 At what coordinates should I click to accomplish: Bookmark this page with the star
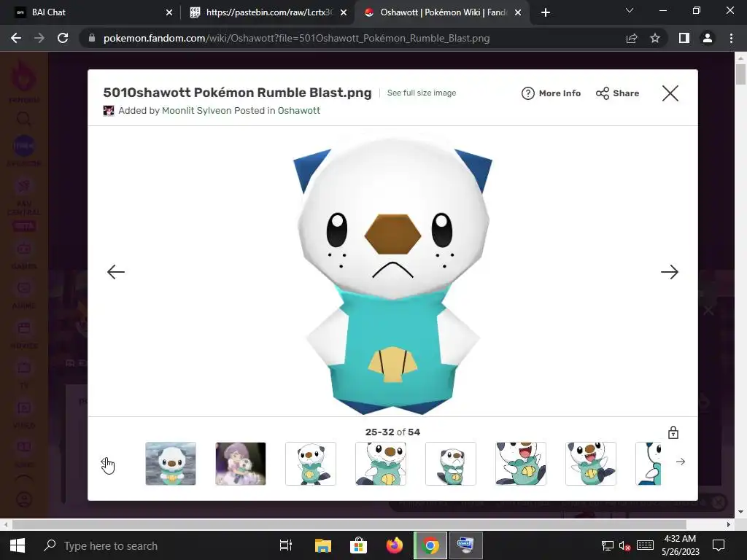pyautogui.click(x=655, y=38)
